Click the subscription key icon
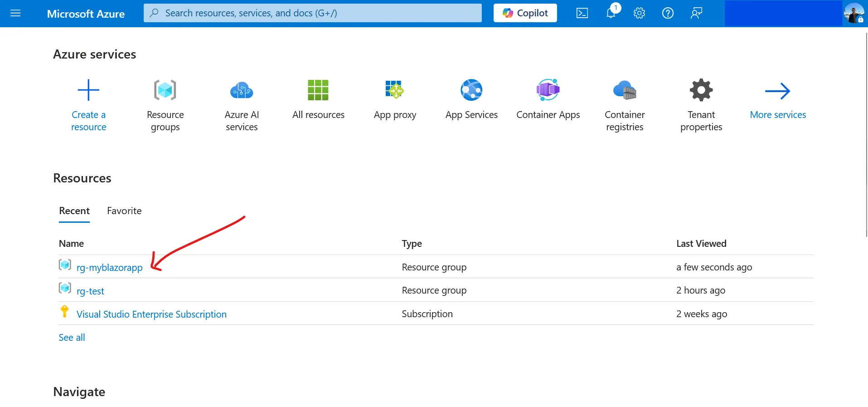 tap(64, 311)
